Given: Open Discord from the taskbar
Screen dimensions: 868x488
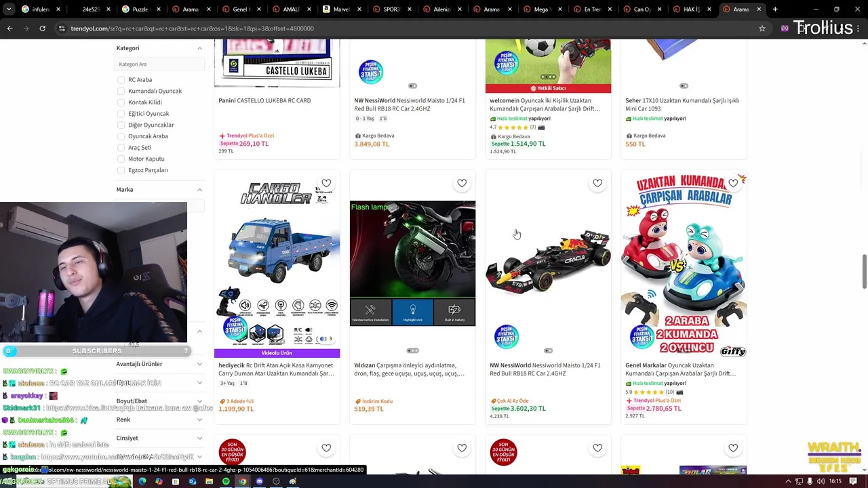Looking at the screenshot, I should point(259,482).
